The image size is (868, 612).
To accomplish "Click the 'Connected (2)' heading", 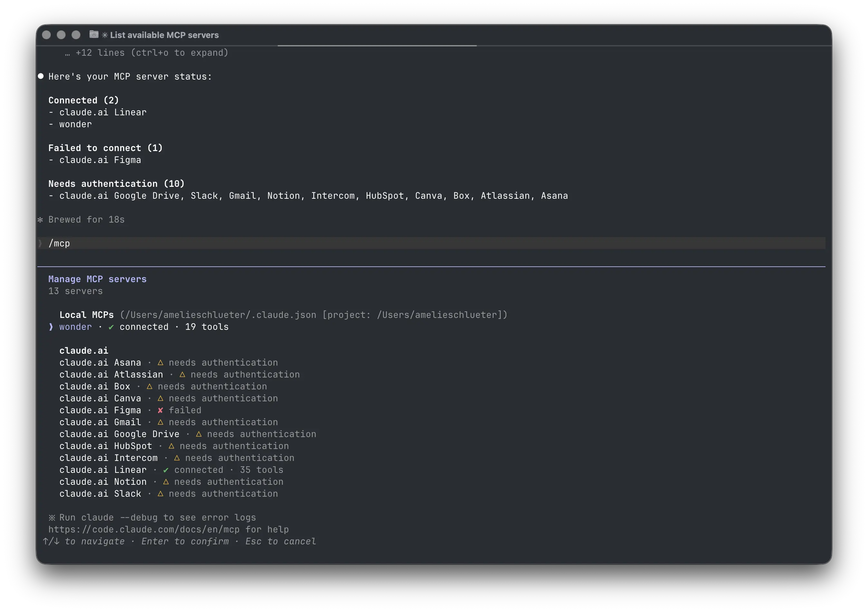I will pos(84,100).
